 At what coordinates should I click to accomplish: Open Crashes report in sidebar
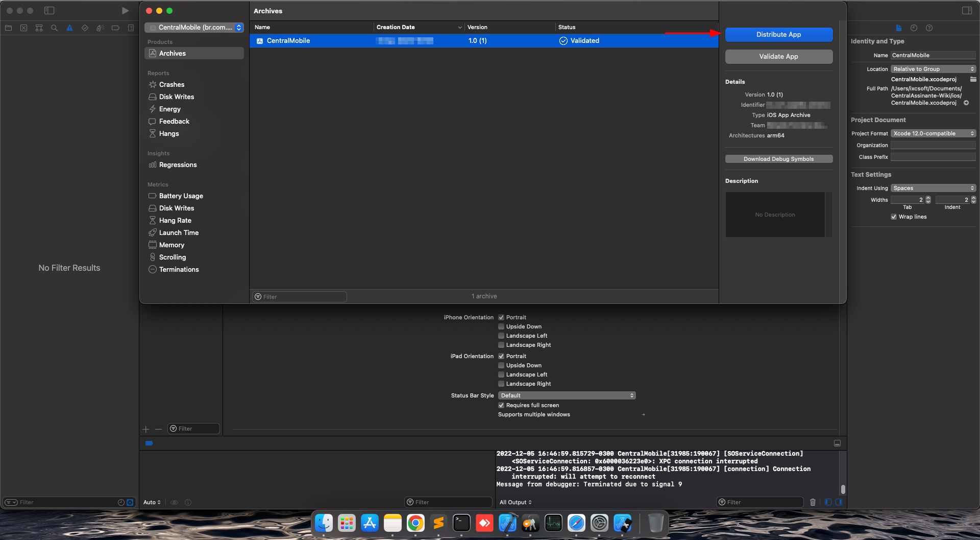click(x=171, y=84)
